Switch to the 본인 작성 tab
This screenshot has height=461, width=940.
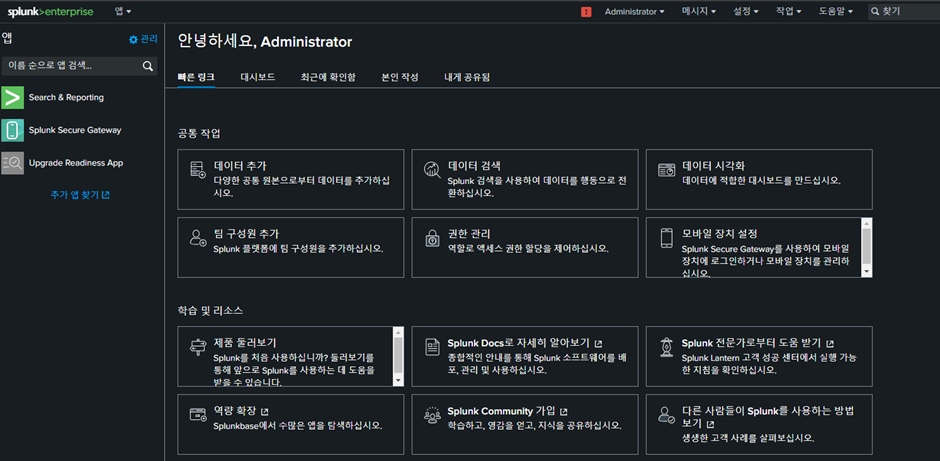(x=400, y=77)
